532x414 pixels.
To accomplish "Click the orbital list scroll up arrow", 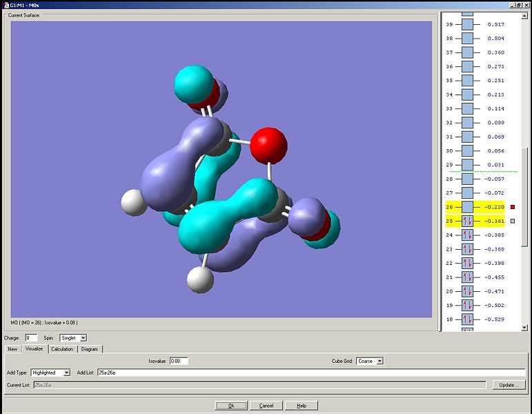I will [x=524, y=16].
